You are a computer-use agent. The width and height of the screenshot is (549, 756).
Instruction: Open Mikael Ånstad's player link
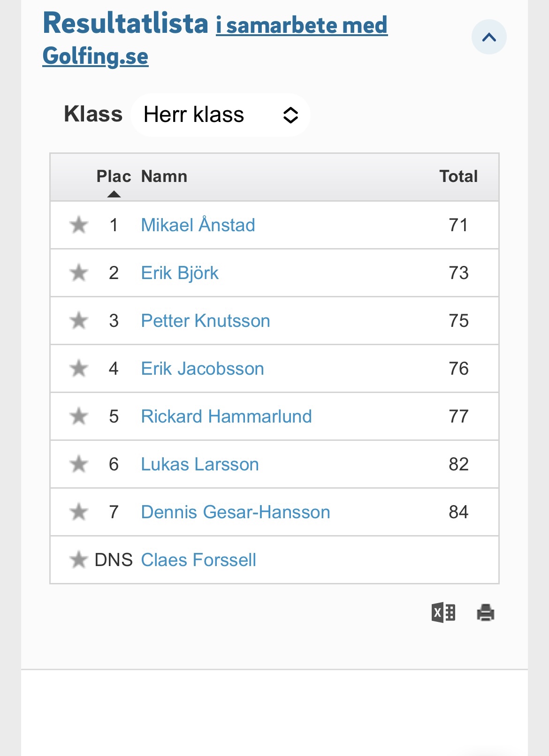pyautogui.click(x=198, y=225)
